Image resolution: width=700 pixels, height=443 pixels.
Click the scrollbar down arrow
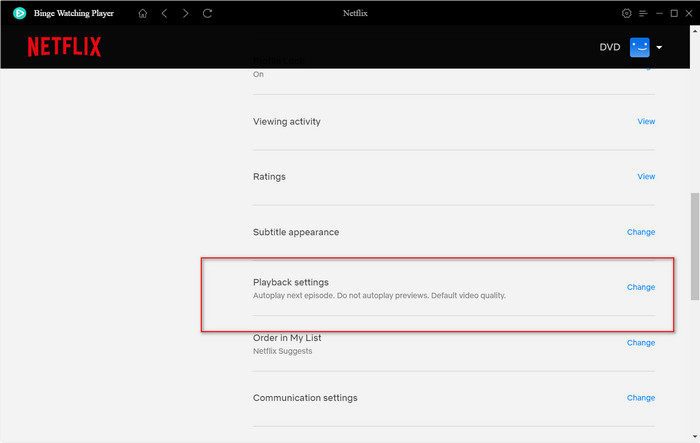[x=695, y=437]
